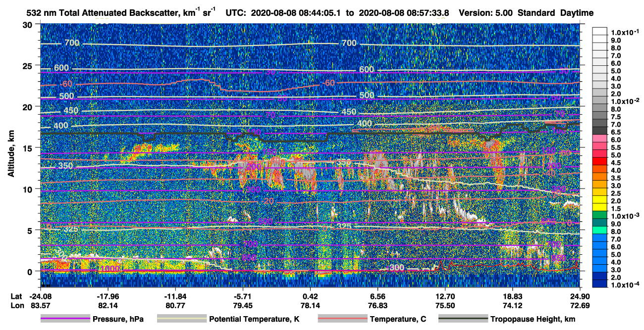
Task: Click the 'Daytime' word in the header
Action: tap(577, 13)
